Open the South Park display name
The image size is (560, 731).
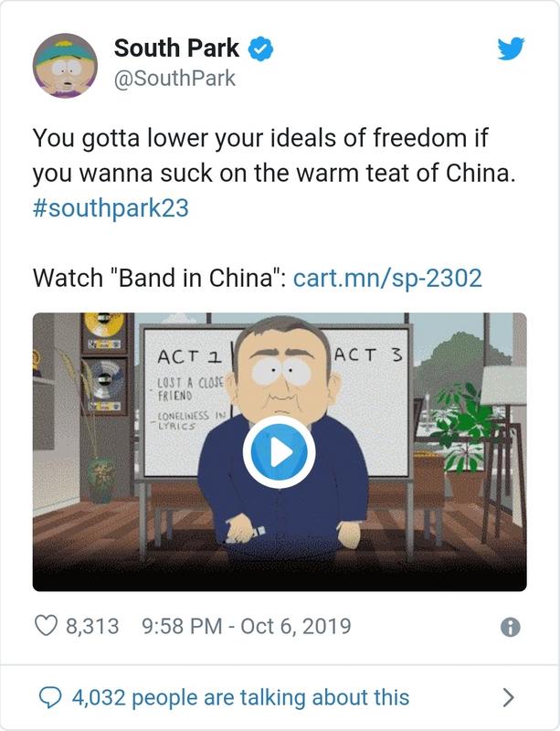(176, 48)
